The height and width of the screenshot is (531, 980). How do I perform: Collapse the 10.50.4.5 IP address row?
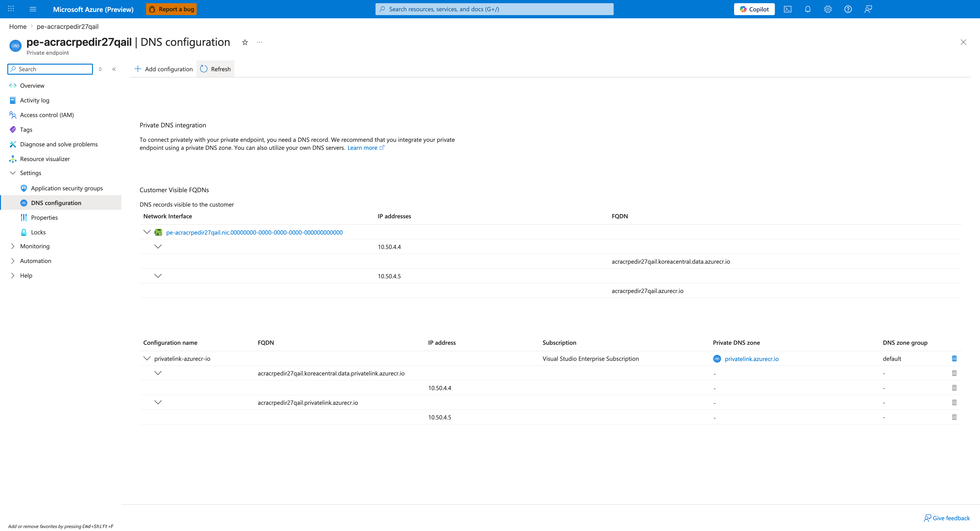point(158,276)
